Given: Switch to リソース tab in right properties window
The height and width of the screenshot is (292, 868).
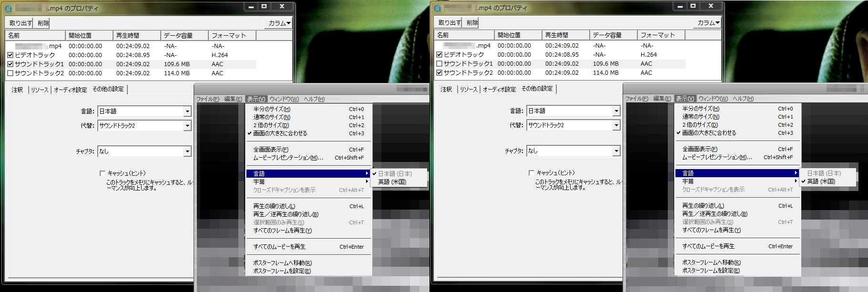Looking at the screenshot, I should coord(469,89).
